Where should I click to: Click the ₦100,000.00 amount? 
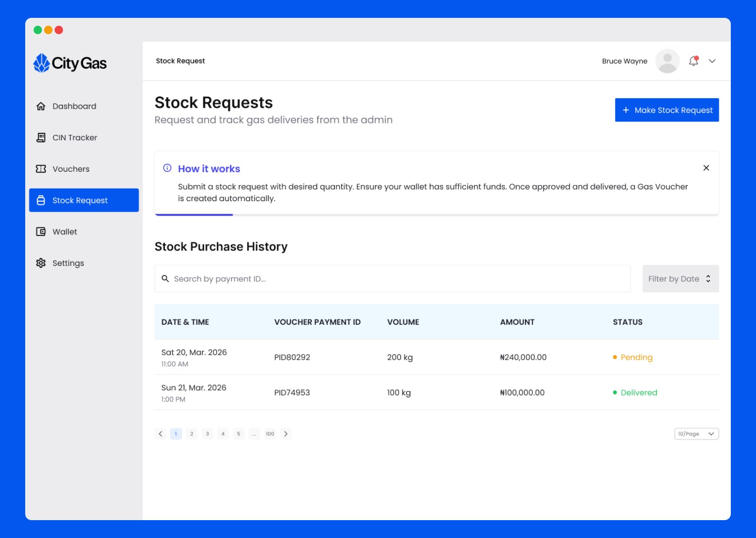tap(522, 392)
